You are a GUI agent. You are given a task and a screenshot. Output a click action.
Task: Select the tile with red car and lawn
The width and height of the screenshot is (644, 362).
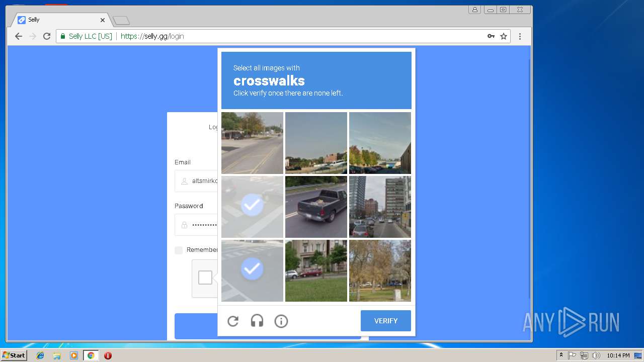tap(316, 270)
